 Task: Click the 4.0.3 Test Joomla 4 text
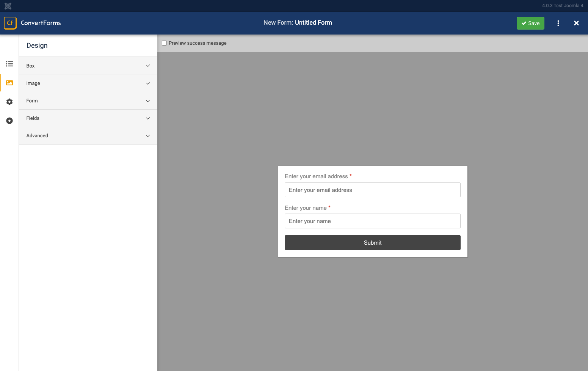563,6
